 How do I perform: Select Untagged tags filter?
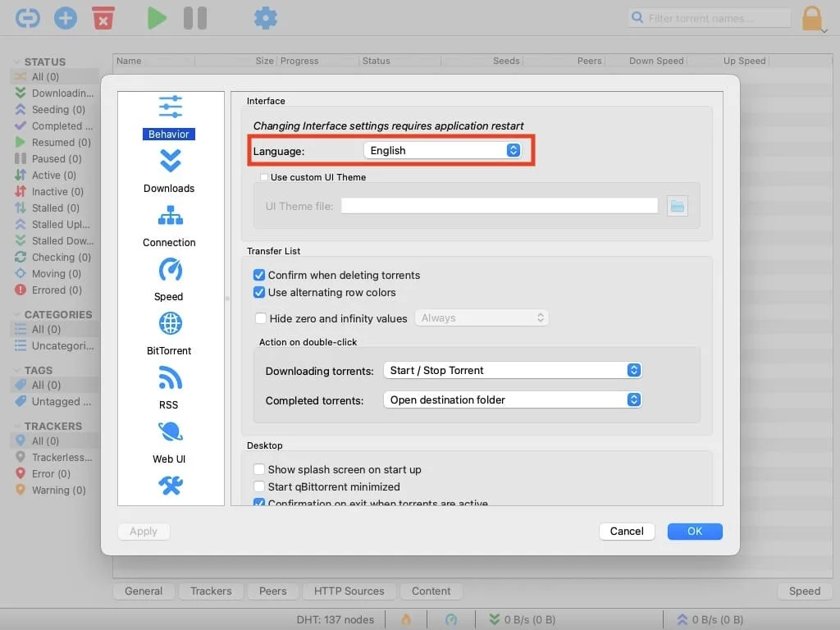(x=55, y=401)
